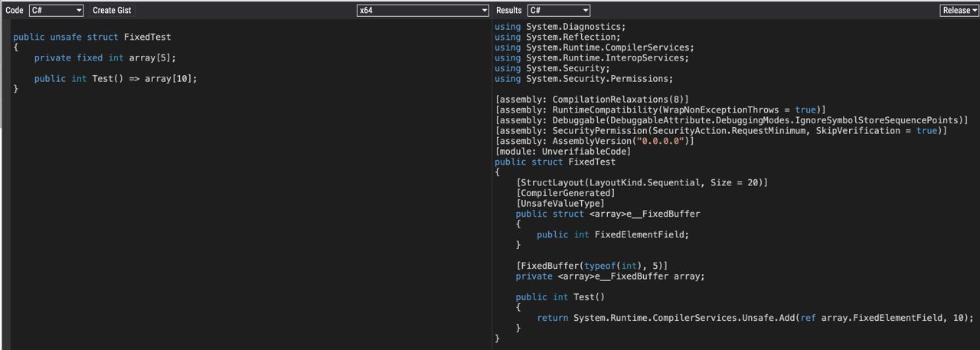Open the Code language C# dropdown

56,11
